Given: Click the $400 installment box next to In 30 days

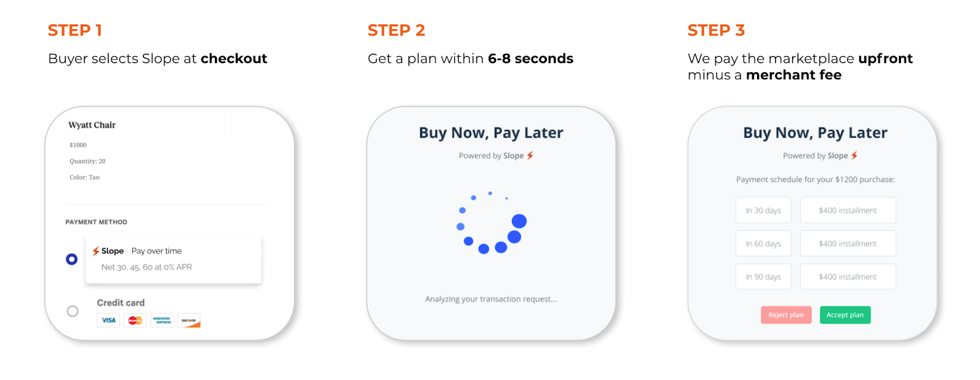Looking at the screenshot, I should pos(848,210).
